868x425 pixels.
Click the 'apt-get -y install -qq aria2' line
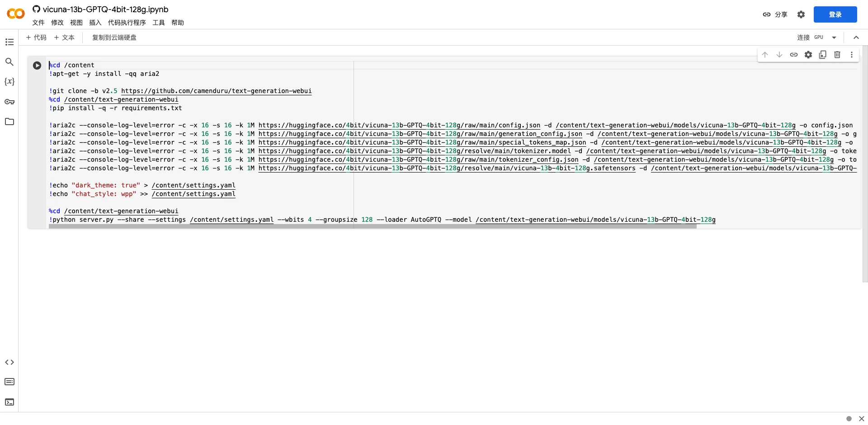coord(104,74)
